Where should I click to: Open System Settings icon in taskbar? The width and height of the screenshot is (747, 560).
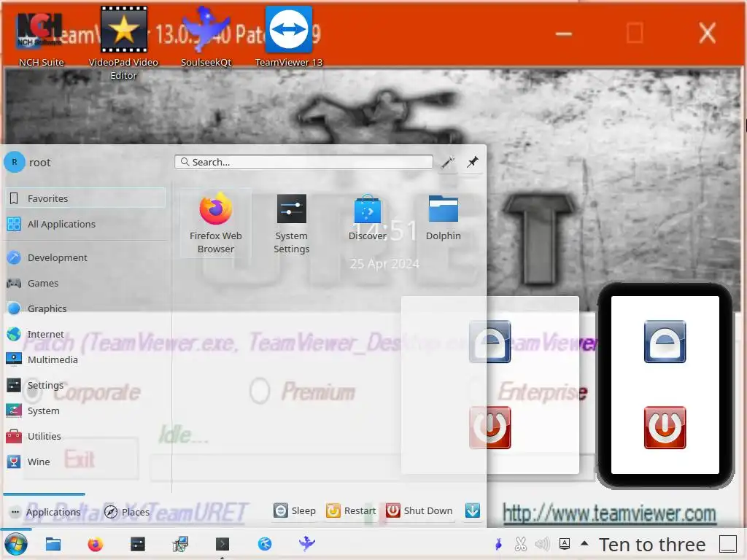click(138, 544)
